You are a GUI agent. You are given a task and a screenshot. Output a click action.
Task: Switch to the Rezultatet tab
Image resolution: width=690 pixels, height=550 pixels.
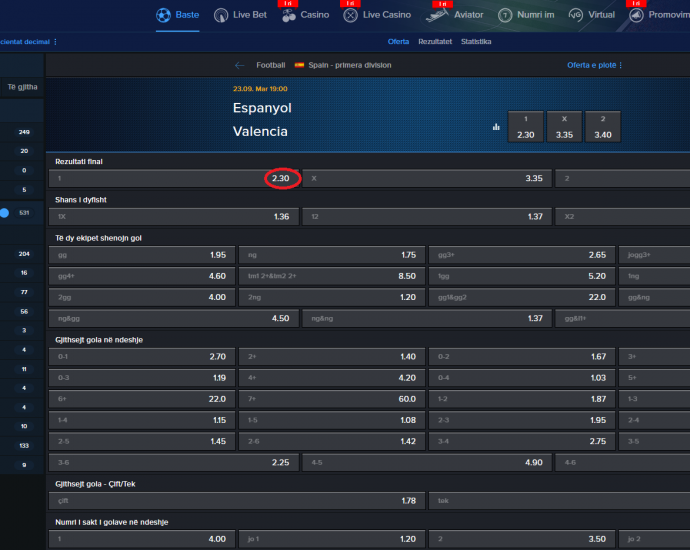(x=434, y=41)
